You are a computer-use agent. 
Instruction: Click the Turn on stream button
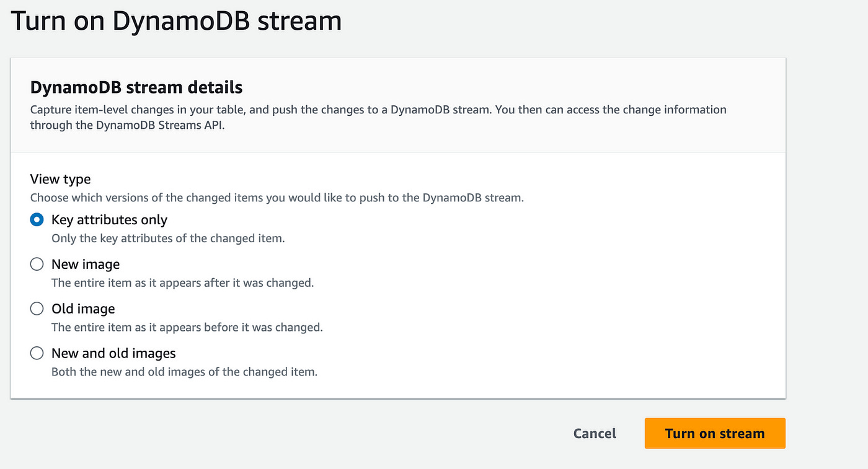click(x=714, y=433)
